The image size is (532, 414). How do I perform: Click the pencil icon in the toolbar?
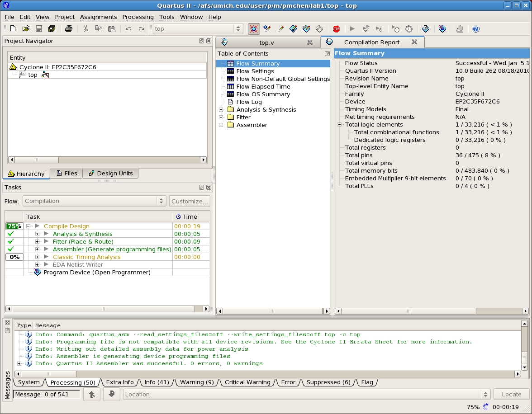(x=280, y=29)
